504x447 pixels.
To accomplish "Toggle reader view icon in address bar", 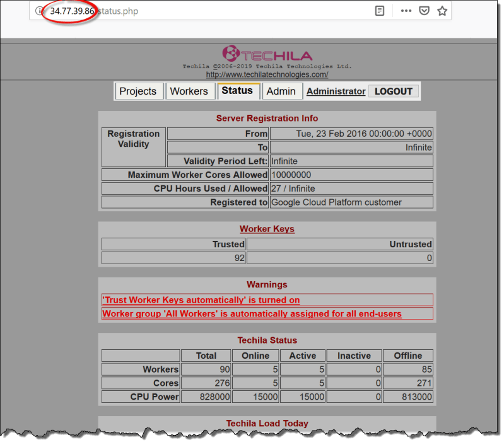I will (380, 11).
